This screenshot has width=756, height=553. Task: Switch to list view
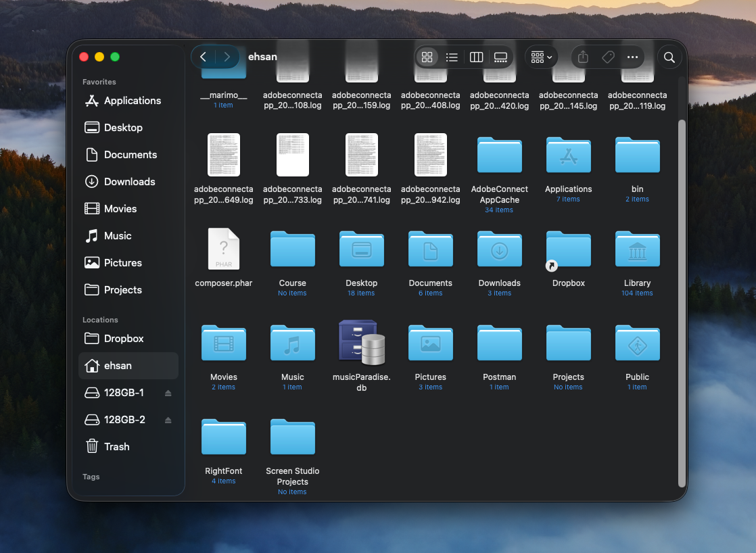tap(452, 57)
